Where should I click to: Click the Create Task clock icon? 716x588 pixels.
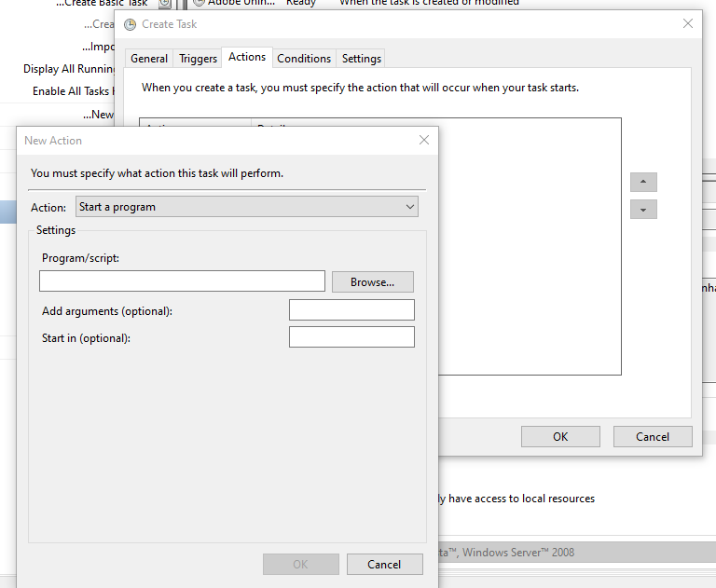click(131, 24)
